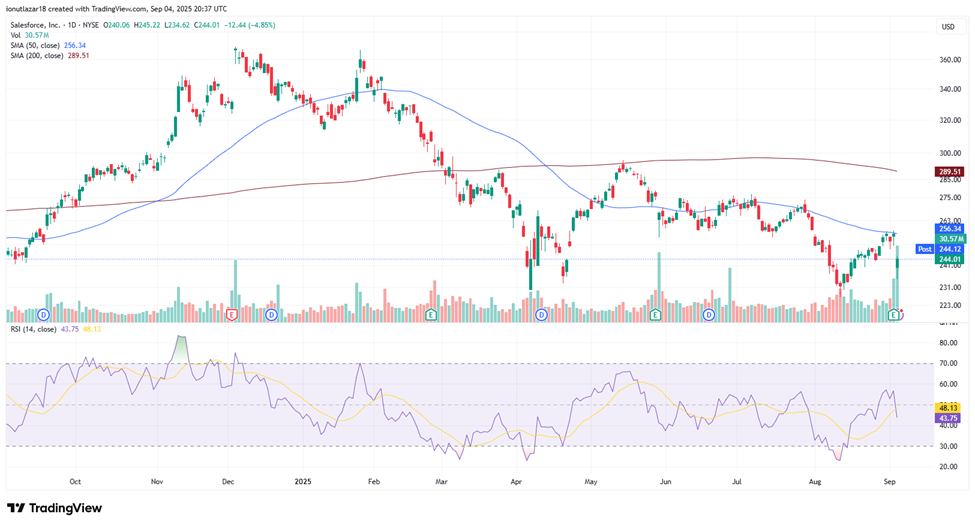Click the blue Post market price label
This screenshot has height=529, width=975.
924,249
